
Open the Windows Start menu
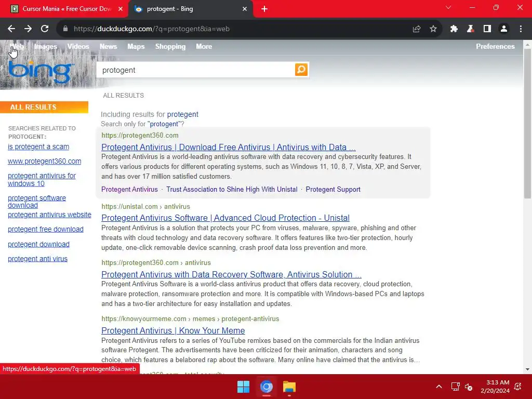pyautogui.click(x=243, y=387)
